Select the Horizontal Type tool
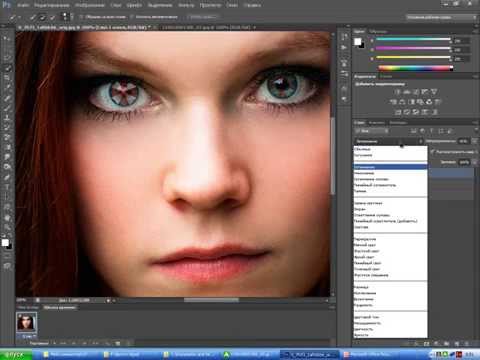 pyautogui.click(x=7, y=187)
